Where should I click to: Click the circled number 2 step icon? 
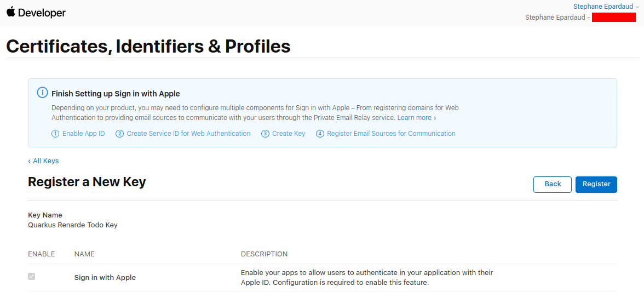pos(119,134)
